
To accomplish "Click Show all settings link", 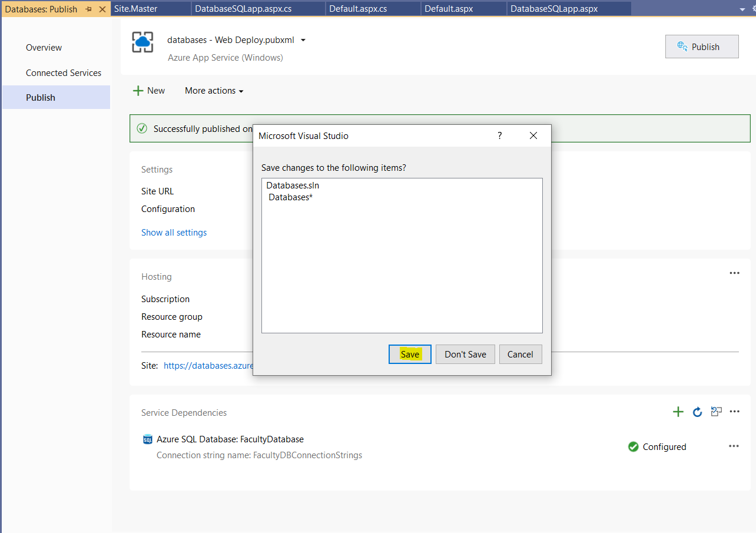I will pyautogui.click(x=174, y=232).
